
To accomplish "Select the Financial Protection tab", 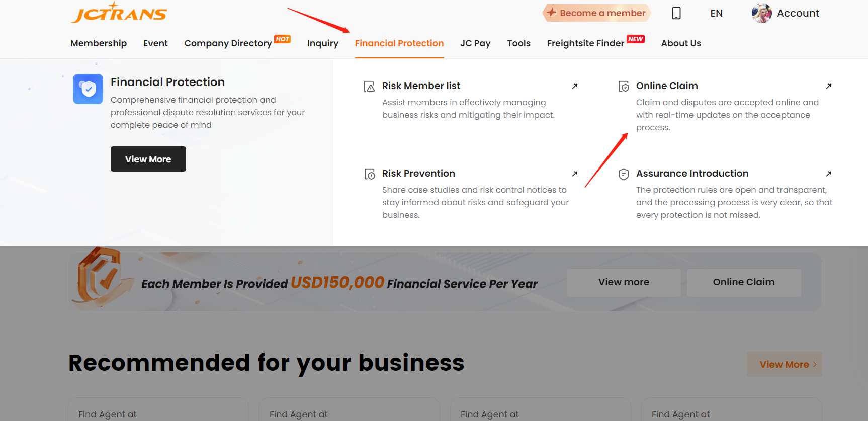I will tap(399, 43).
